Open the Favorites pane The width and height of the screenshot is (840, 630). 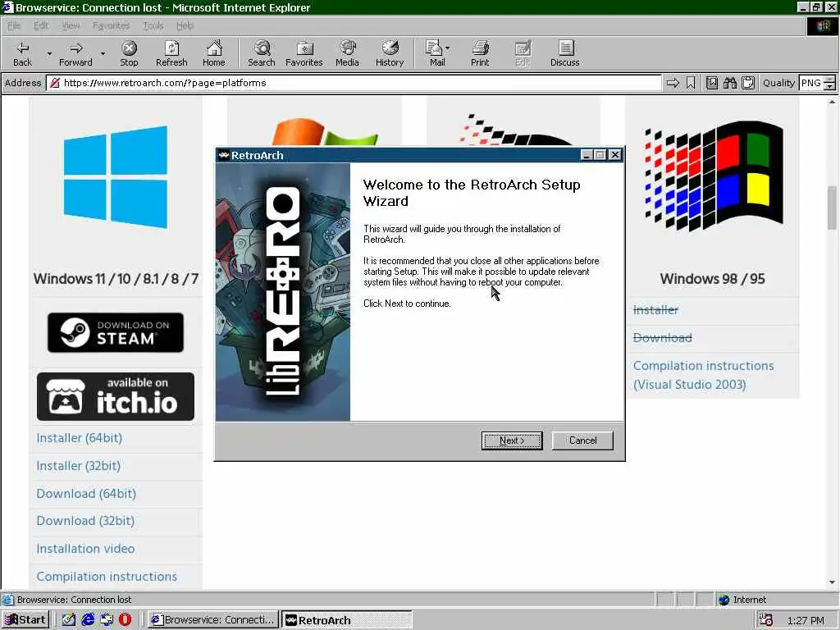click(x=304, y=53)
